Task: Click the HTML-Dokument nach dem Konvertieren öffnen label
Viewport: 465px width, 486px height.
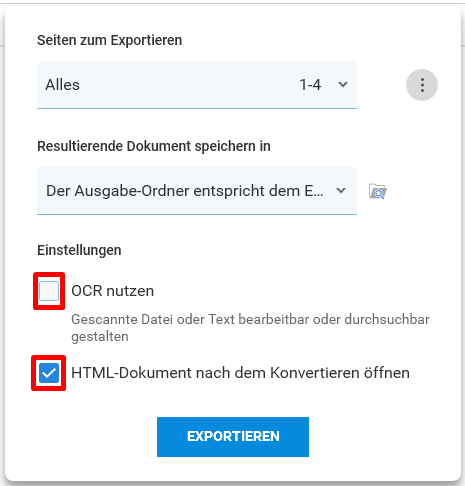Action: [240, 373]
